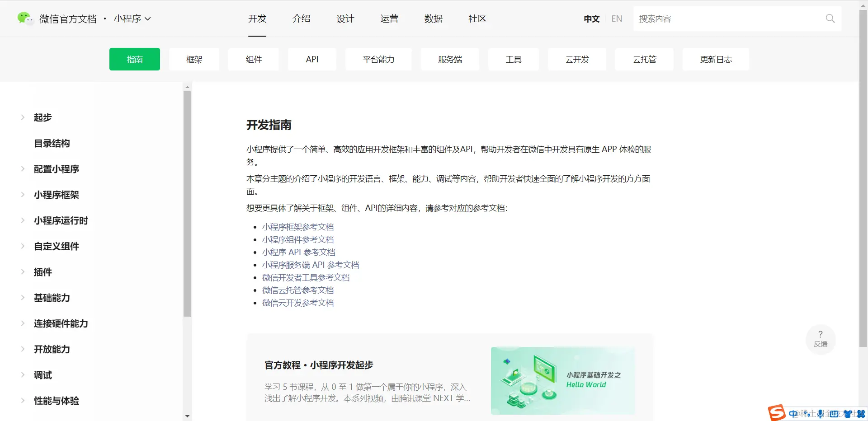The height and width of the screenshot is (421, 868).
Task: Open the 小程序框架参考文档 link
Action: (298, 227)
